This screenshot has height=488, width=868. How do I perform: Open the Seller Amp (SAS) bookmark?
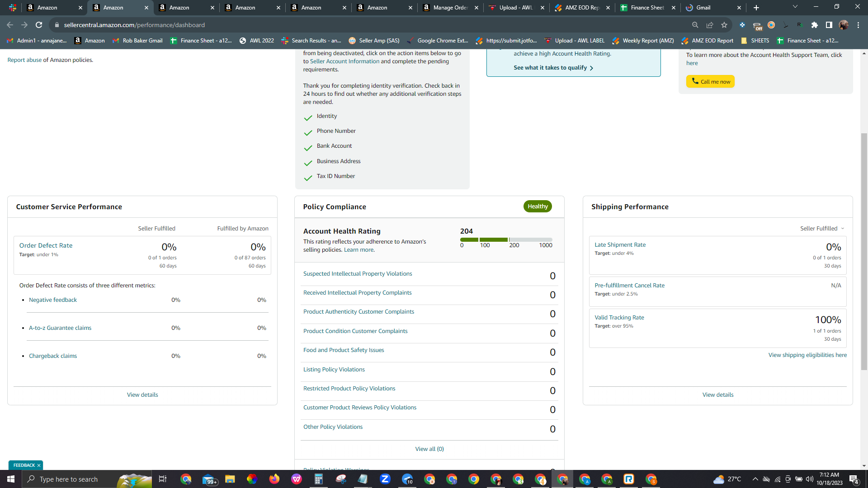[x=374, y=41]
